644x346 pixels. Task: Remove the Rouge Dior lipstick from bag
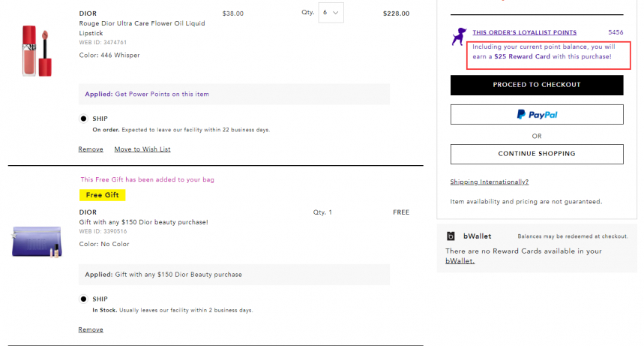[91, 149]
